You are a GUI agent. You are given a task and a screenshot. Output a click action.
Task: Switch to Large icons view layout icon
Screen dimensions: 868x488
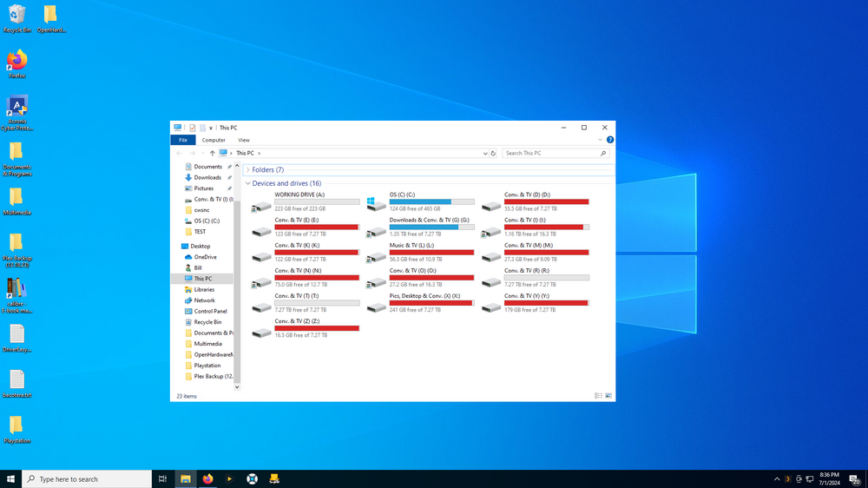(608, 396)
